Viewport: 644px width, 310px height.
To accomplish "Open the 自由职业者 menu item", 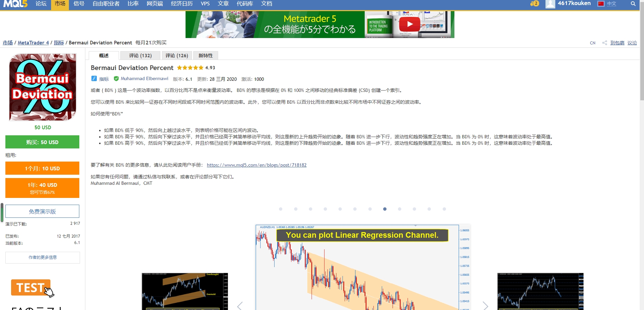I will pyautogui.click(x=106, y=4).
